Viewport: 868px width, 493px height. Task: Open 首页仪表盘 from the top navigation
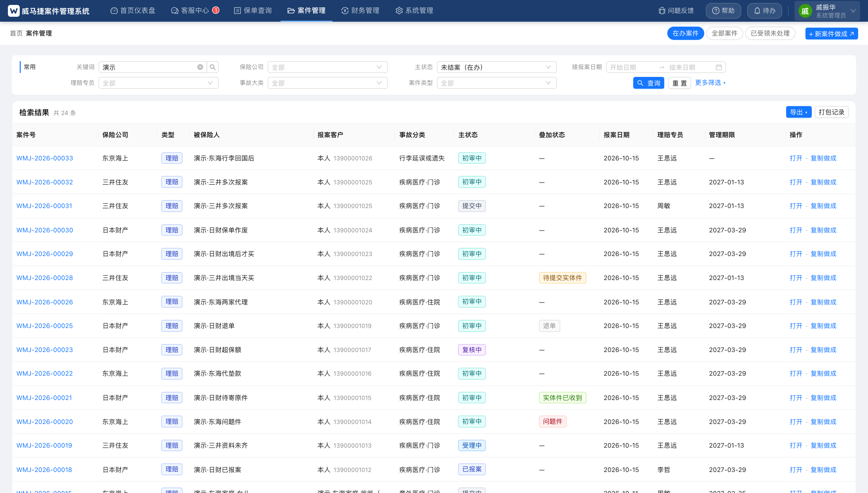point(133,11)
